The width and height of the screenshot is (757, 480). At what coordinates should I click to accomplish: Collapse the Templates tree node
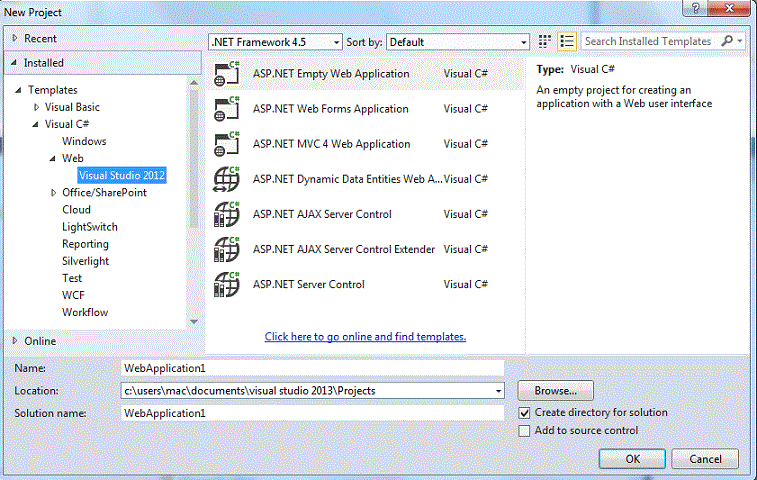(x=18, y=90)
